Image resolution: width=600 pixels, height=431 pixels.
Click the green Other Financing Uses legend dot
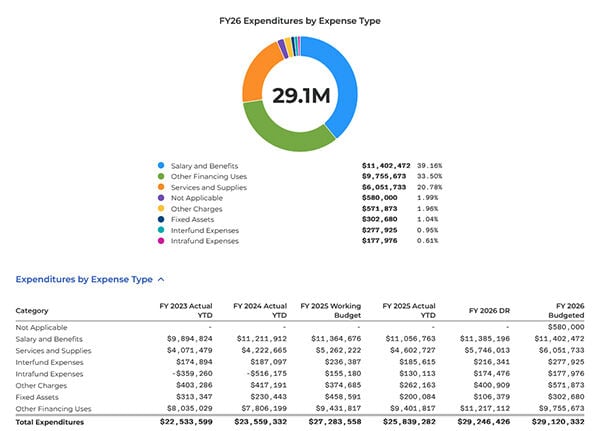pos(161,177)
